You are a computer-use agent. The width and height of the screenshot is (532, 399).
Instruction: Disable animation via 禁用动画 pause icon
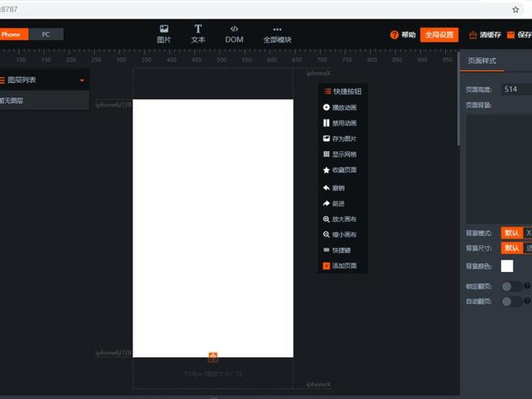point(340,123)
